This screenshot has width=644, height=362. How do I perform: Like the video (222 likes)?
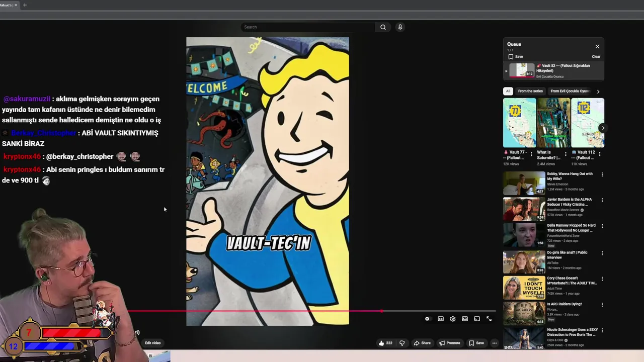[385, 343]
